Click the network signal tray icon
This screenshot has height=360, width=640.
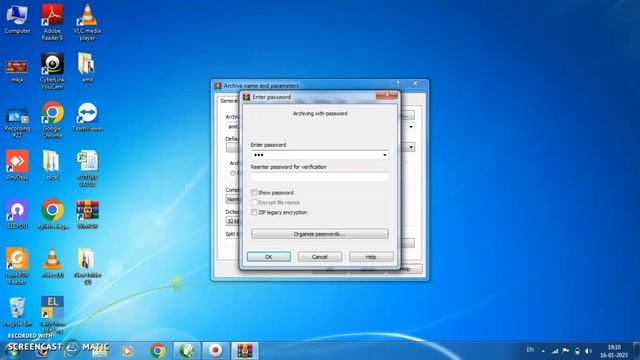[x=555, y=351]
